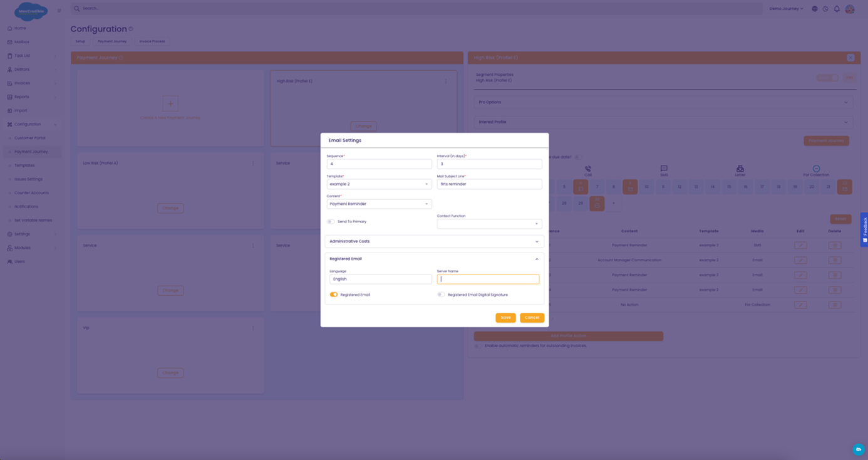Enable the Send To Primary toggle
Image resolution: width=868 pixels, height=460 pixels.
click(331, 222)
